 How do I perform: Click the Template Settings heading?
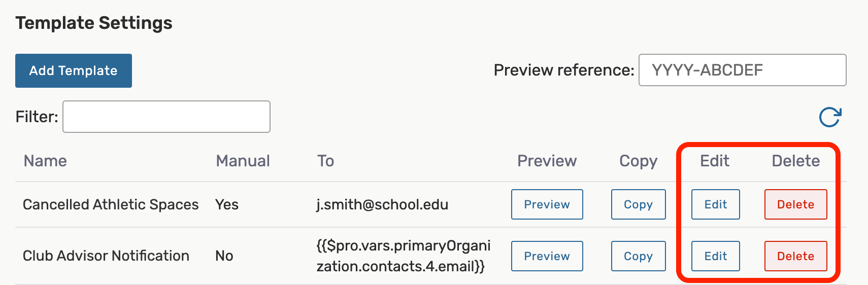click(x=94, y=23)
